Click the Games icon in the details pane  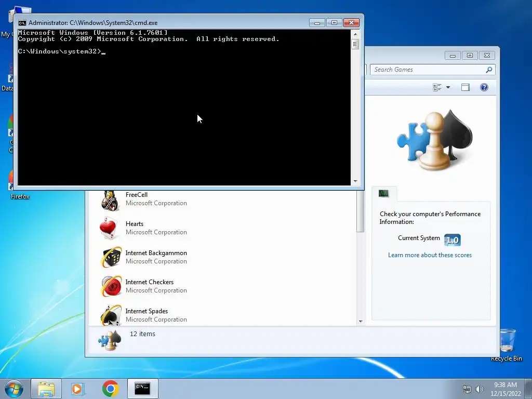pyautogui.click(x=110, y=340)
